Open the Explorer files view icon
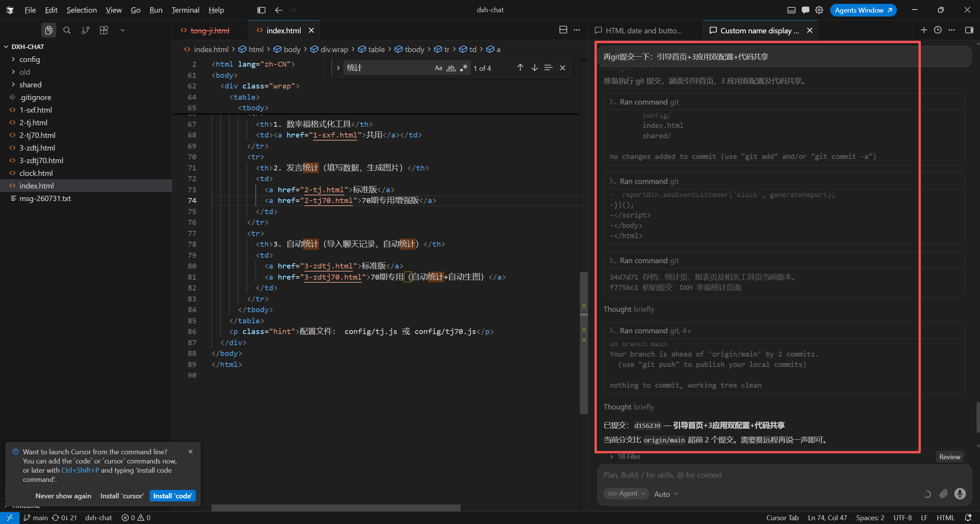This screenshot has width=980, height=524. coord(49,30)
